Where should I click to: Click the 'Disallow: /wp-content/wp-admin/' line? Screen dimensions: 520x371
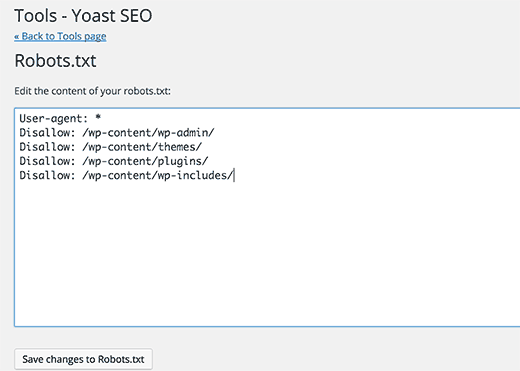pos(117,133)
